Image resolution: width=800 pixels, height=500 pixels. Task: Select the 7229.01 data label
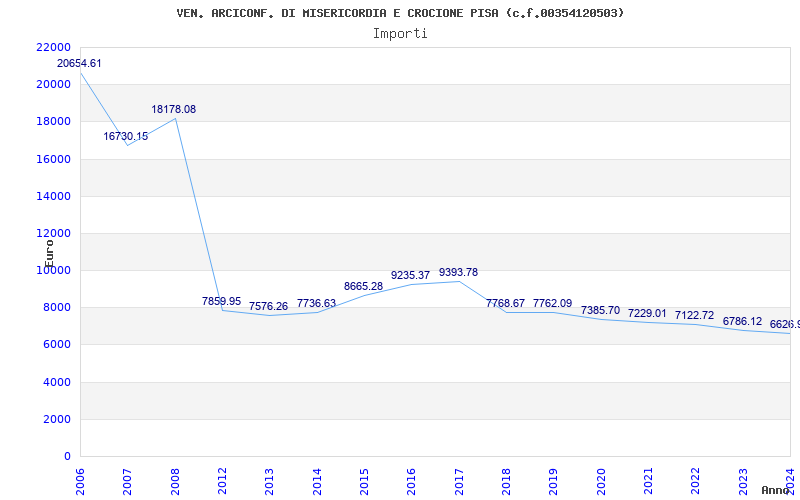647,313
